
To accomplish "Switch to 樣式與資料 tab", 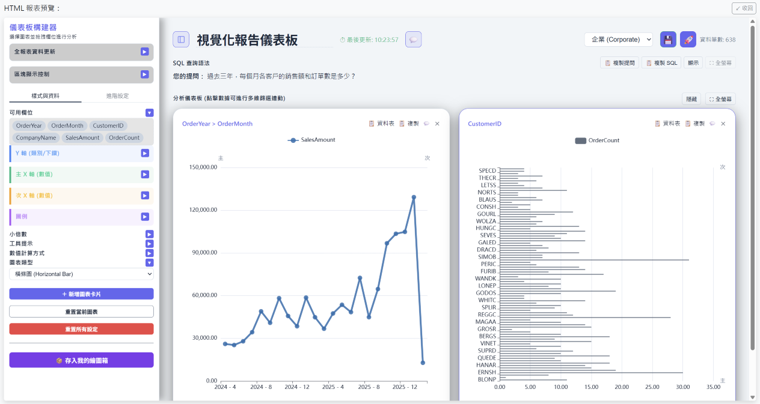I will pyautogui.click(x=45, y=96).
